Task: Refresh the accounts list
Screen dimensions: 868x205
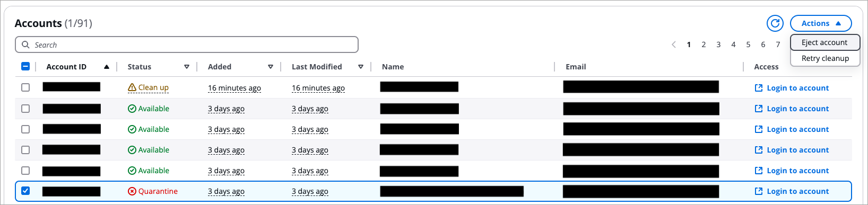Action: (x=775, y=23)
